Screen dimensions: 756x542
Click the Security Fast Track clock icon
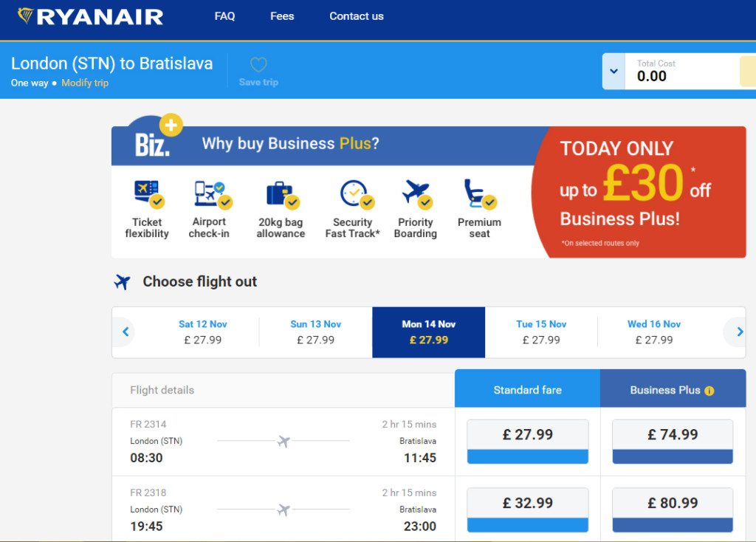(357, 194)
